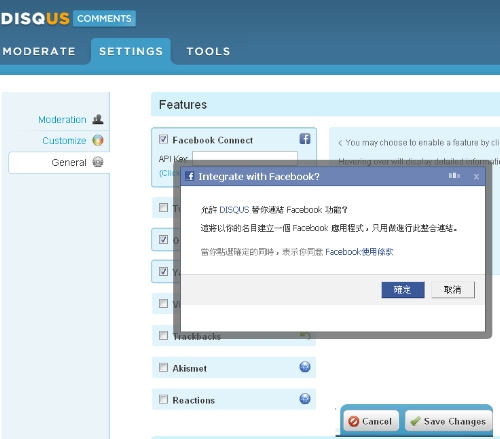Uncheck the Facebook Connect checkbox

(x=163, y=139)
